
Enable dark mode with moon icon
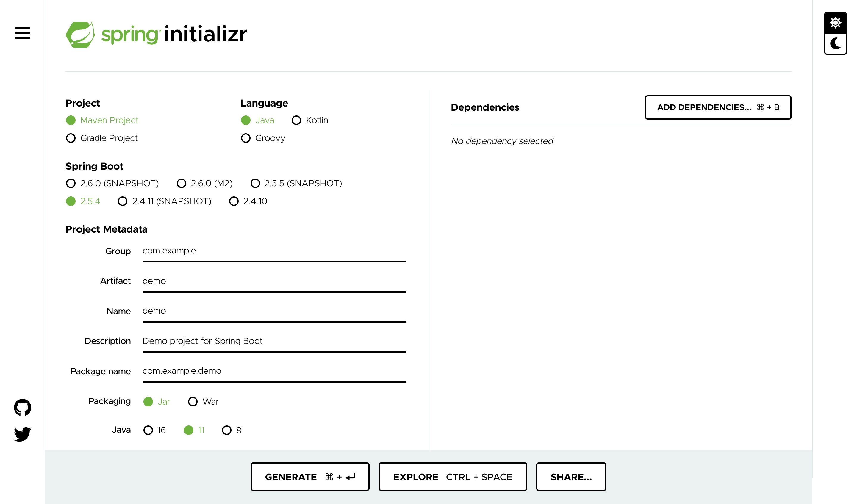pyautogui.click(x=835, y=43)
